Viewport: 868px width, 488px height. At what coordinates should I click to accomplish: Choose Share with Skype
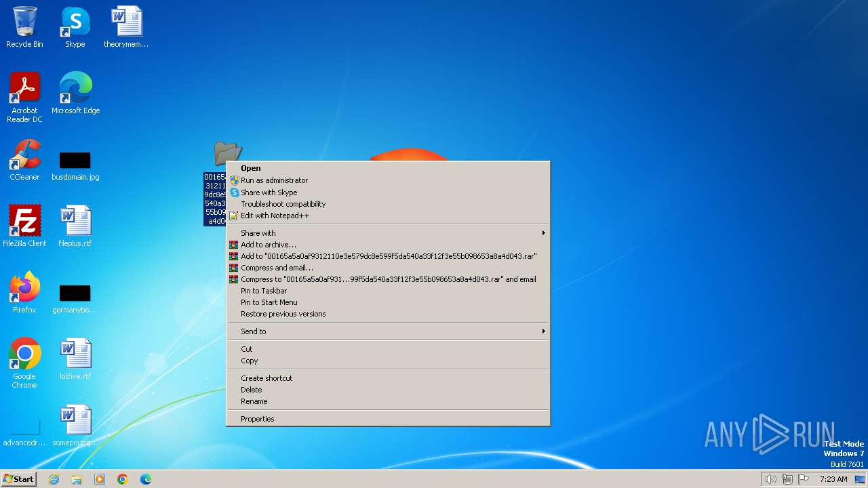click(x=388, y=192)
